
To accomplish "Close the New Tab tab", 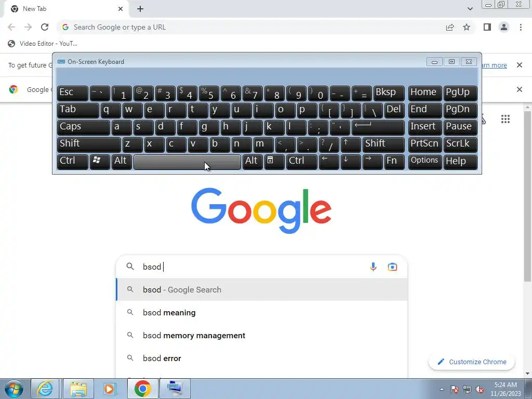I will pos(121,9).
